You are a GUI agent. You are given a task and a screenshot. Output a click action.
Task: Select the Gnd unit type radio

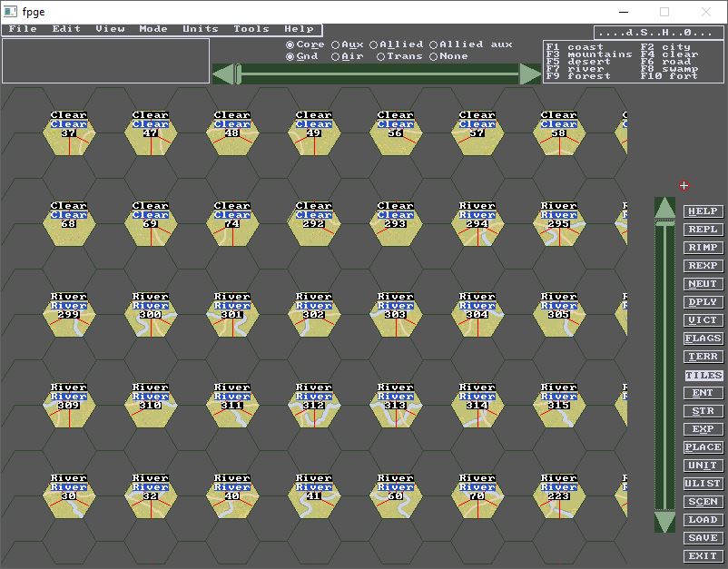[301, 56]
